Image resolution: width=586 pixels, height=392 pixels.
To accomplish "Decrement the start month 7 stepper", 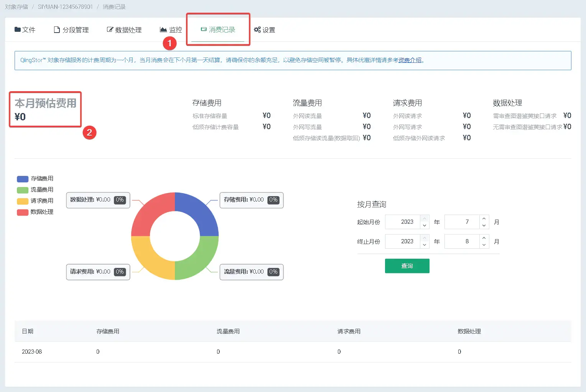I will coord(484,225).
